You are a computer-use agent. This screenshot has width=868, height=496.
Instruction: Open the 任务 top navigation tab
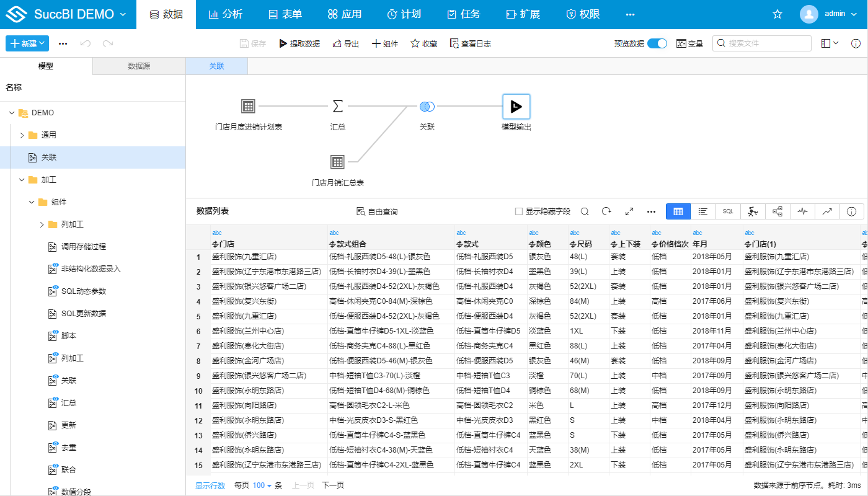point(463,14)
